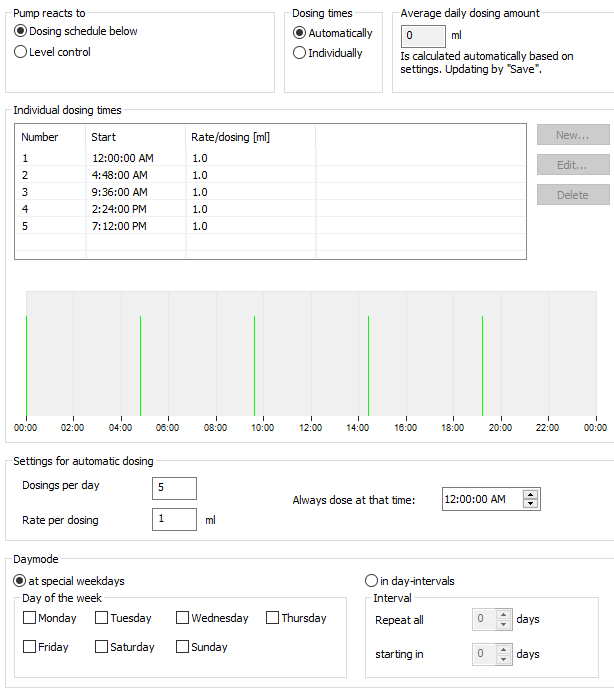Check the Tuesday checkbox
Viewport: 614px width, 689px height.
click(102, 618)
